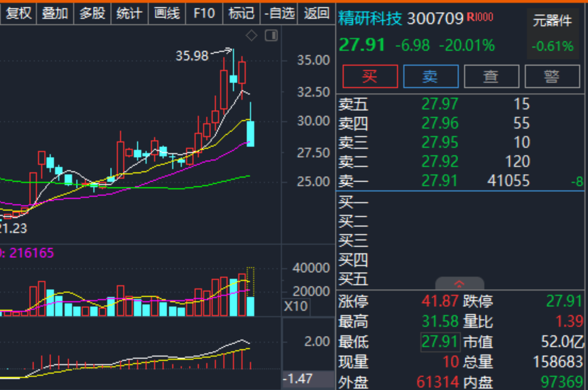Click the 买一 bid row label
Image resolution: width=588 pixels, height=390 pixels.
pos(353,202)
